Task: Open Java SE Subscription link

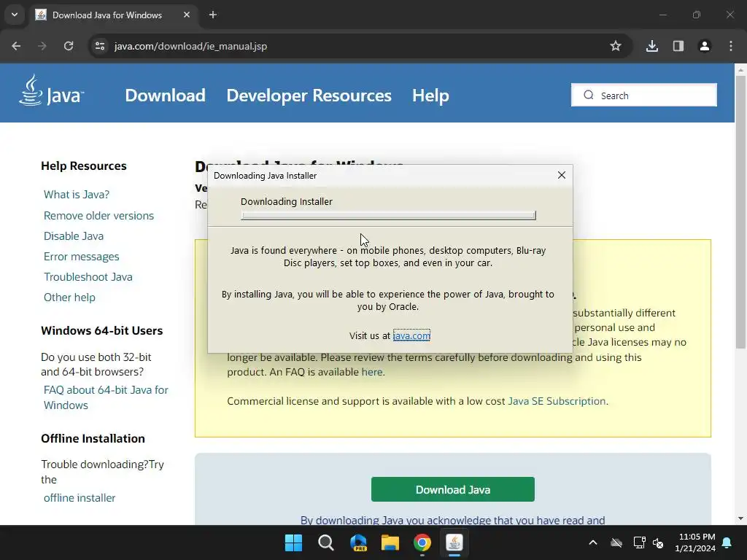Action: pos(557,401)
